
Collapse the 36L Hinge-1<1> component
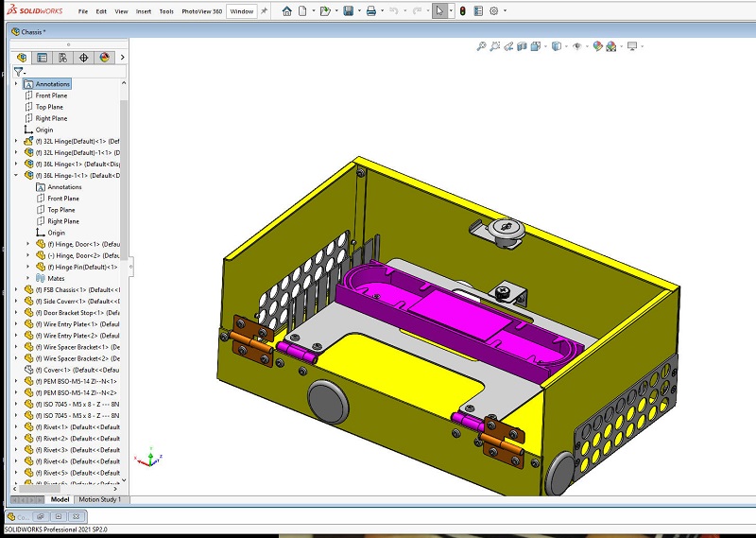coord(16,176)
